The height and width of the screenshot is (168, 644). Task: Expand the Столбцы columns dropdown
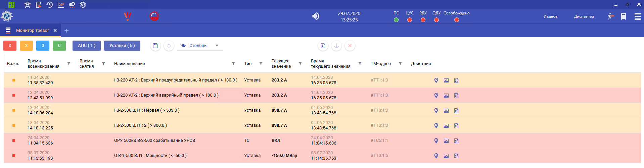[x=217, y=46]
